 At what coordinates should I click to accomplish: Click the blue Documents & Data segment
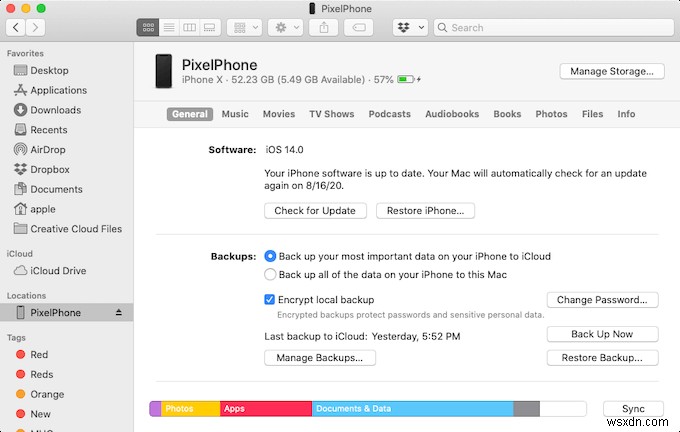tap(412, 409)
